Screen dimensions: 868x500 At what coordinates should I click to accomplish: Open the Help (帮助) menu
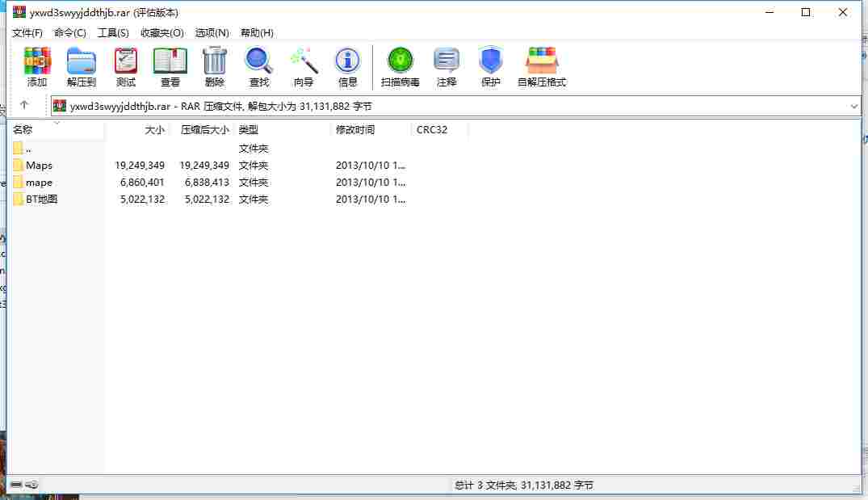257,32
